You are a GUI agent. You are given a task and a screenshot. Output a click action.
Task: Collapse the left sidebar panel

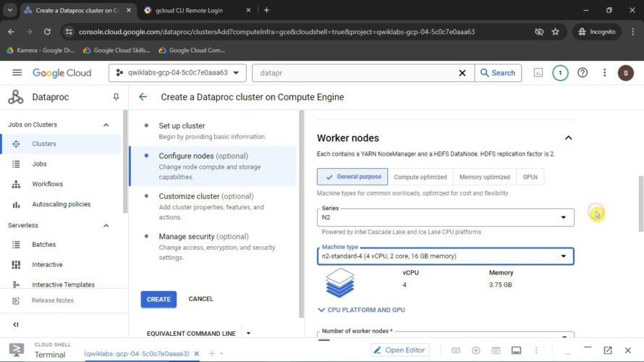[x=16, y=324]
